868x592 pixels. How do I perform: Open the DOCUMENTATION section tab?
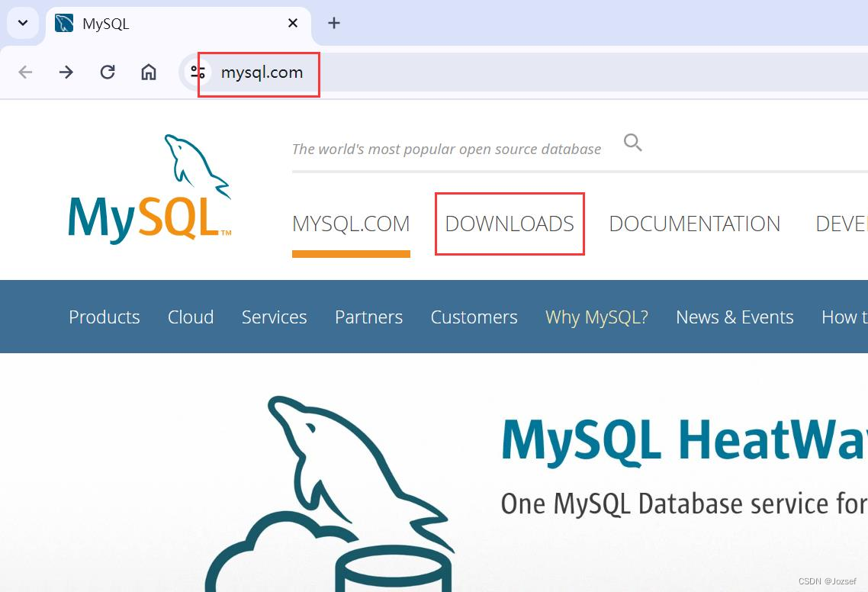pyautogui.click(x=695, y=224)
